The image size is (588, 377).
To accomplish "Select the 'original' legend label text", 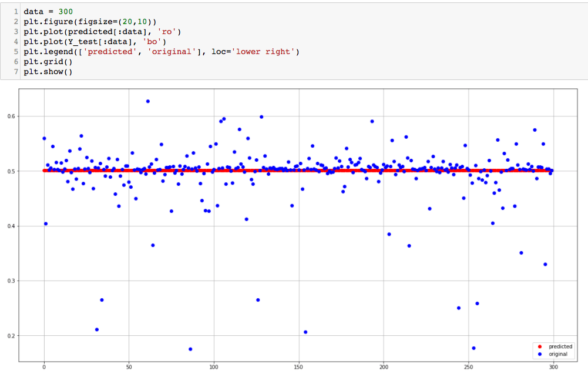I will 558,355.
